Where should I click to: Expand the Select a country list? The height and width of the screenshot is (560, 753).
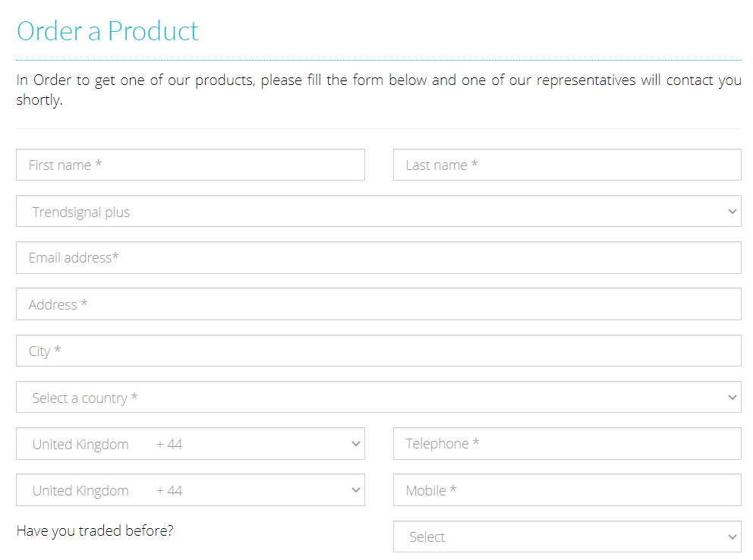tap(379, 398)
